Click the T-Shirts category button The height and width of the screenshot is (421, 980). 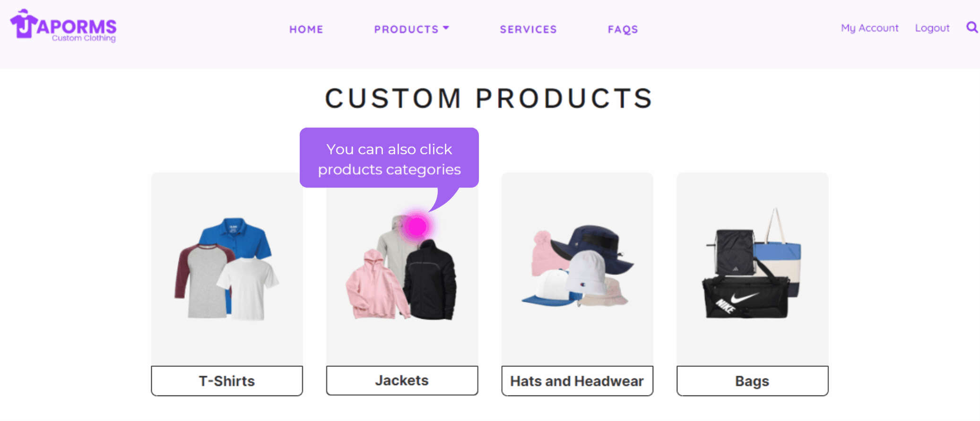point(227,381)
